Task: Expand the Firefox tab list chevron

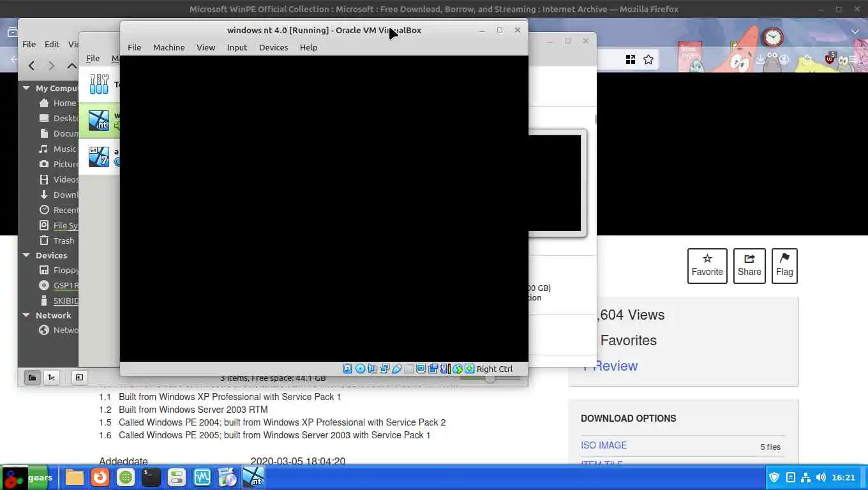Action: pos(855,32)
